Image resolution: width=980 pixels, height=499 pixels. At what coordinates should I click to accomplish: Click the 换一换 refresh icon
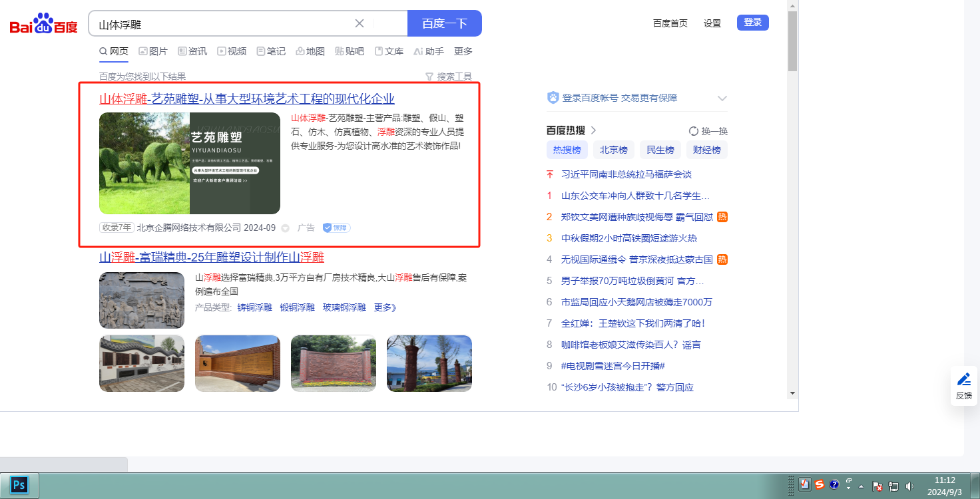click(694, 131)
